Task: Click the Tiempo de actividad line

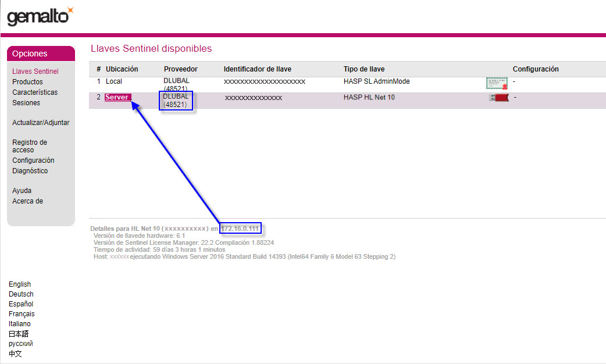Action: click(159, 249)
